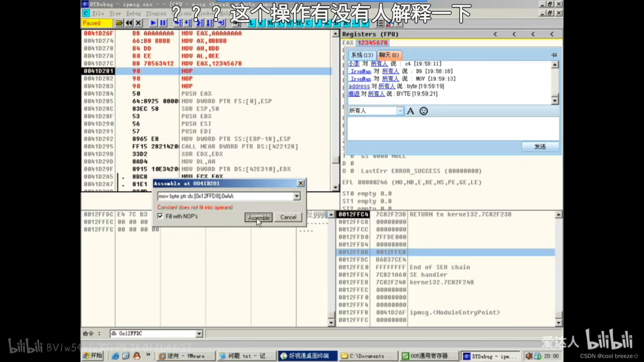Viewport: 644px width, 362px height.
Task: Click the Trace into toolbar icon
Action: [200, 23]
